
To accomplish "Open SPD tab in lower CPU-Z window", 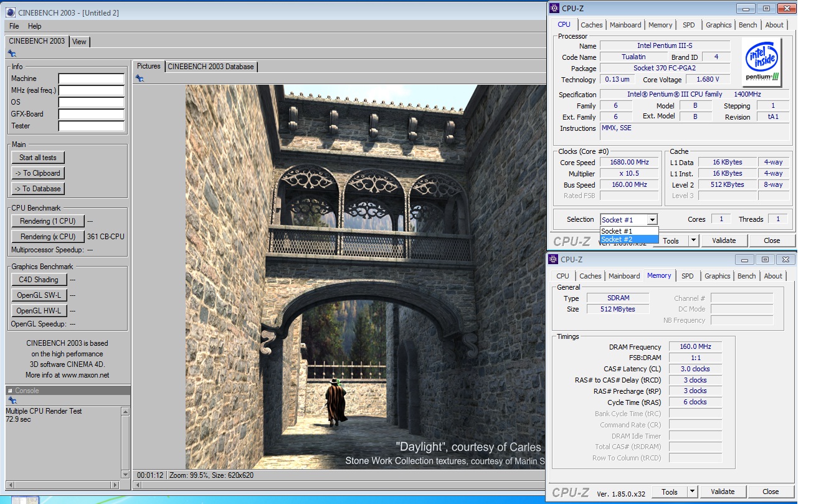I will (x=687, y=276).
